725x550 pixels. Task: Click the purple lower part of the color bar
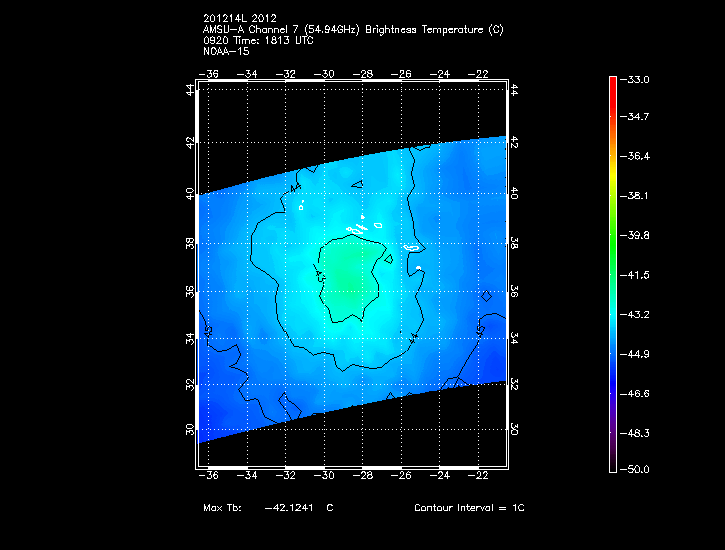(x=612, y=425)
